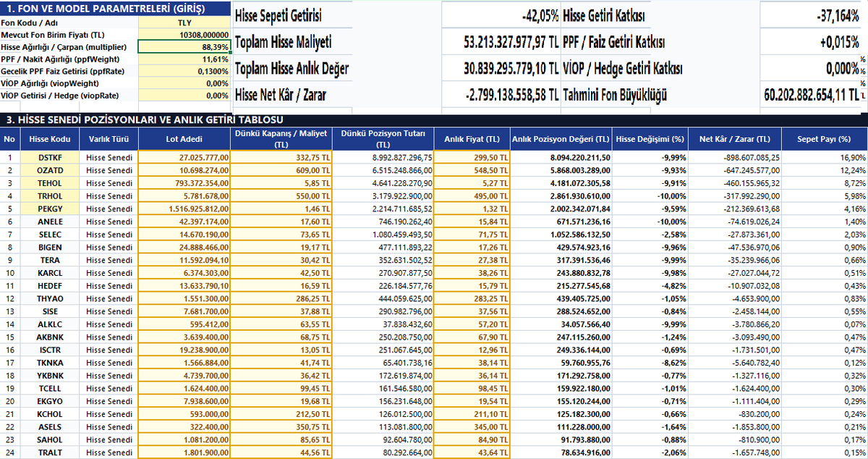Screen dimensions: 868x459
Task: Select Gecelik PPF Faiz Getirisi value 0,1300%
Action: pos(184,71)
